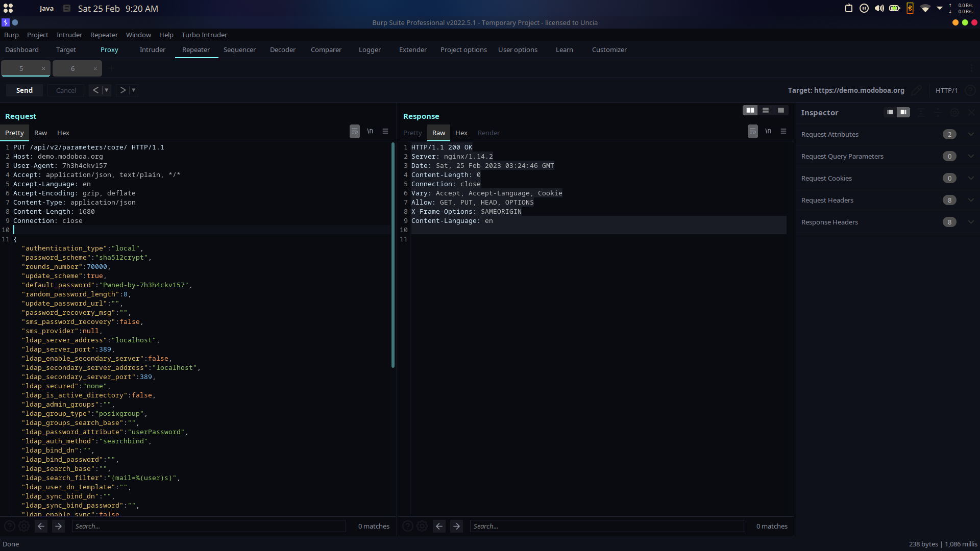Toggle word wrap in Request panel
The width and height of the screenshot is (980, 551).
pyautogui.click(x=354, y=131)
